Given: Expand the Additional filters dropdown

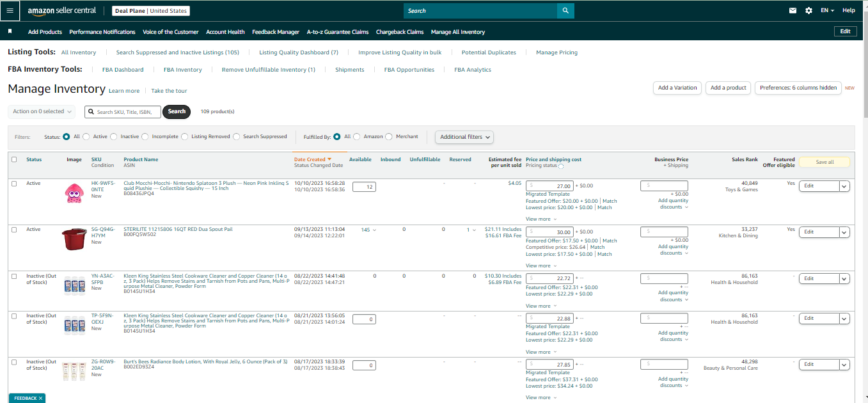Looking at the screenshot, I should click(465, 137).
